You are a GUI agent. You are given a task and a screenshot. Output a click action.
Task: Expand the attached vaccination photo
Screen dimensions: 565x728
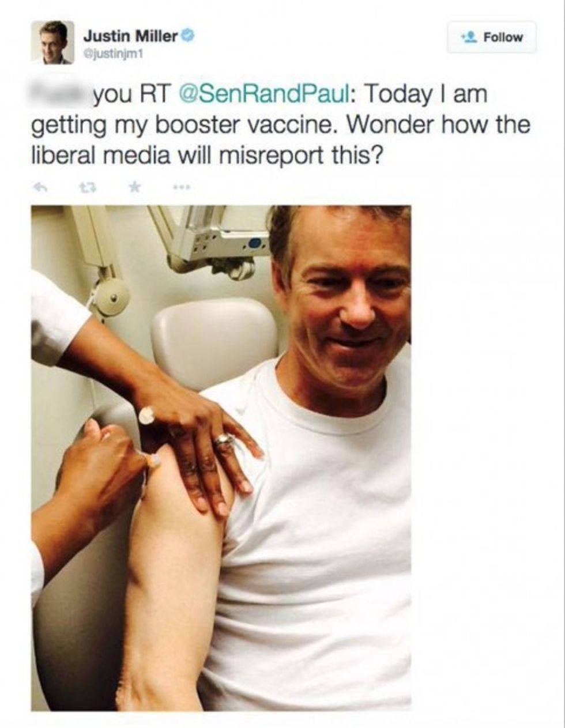tap(221, 458)
